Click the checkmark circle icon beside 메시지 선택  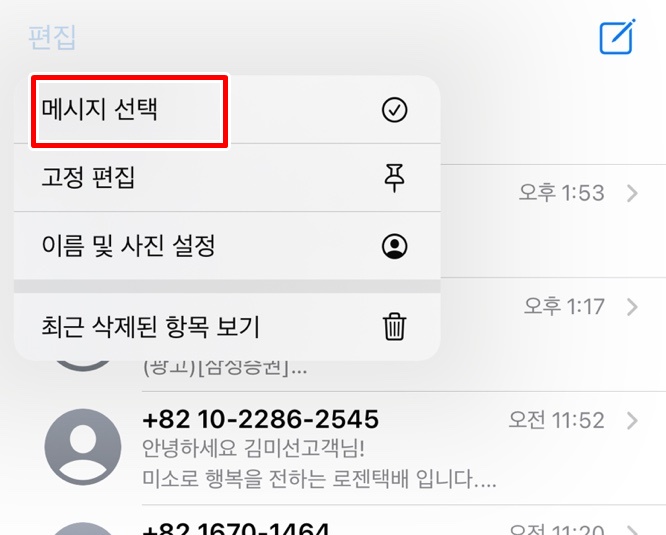[x=394, y=110]
